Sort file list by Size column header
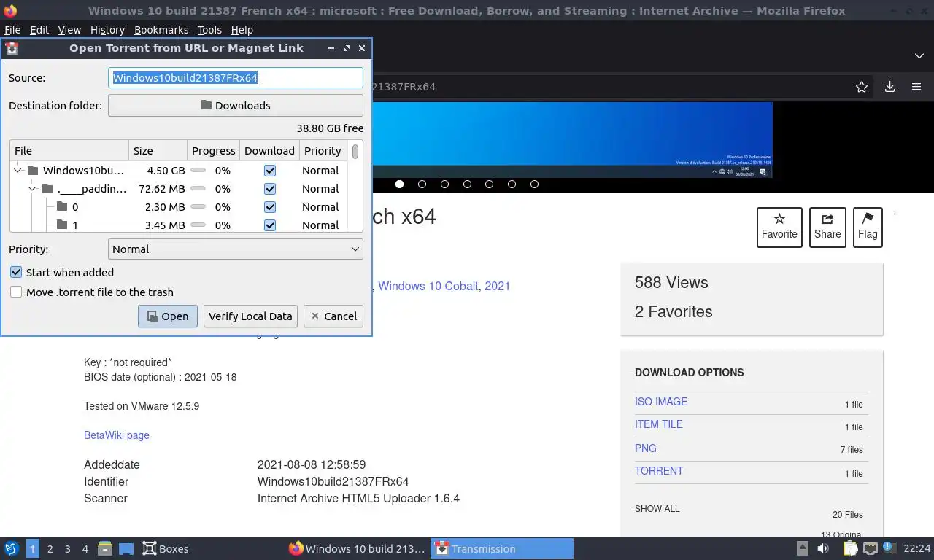Screen dimensions: 934x560 tap(158, 151)
